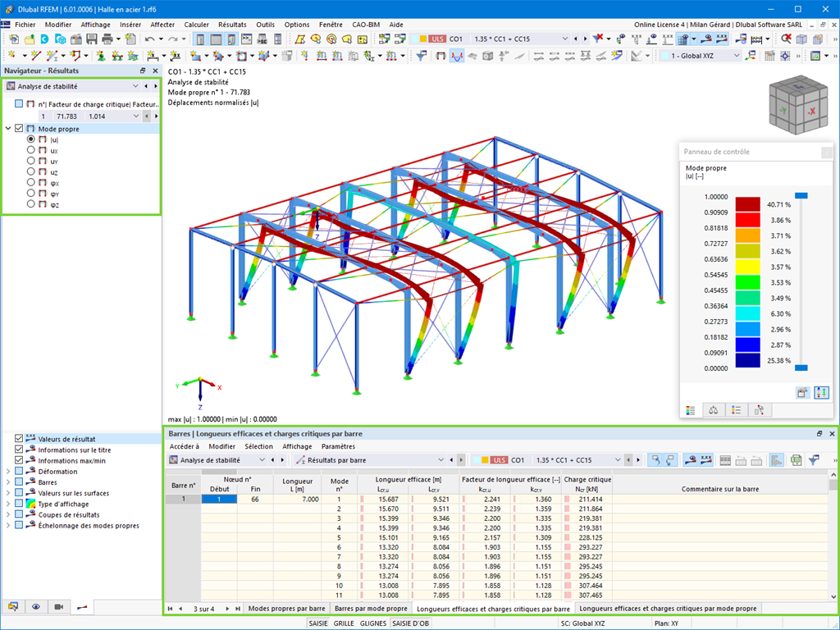Open the filter list tab in control panel

736,410
